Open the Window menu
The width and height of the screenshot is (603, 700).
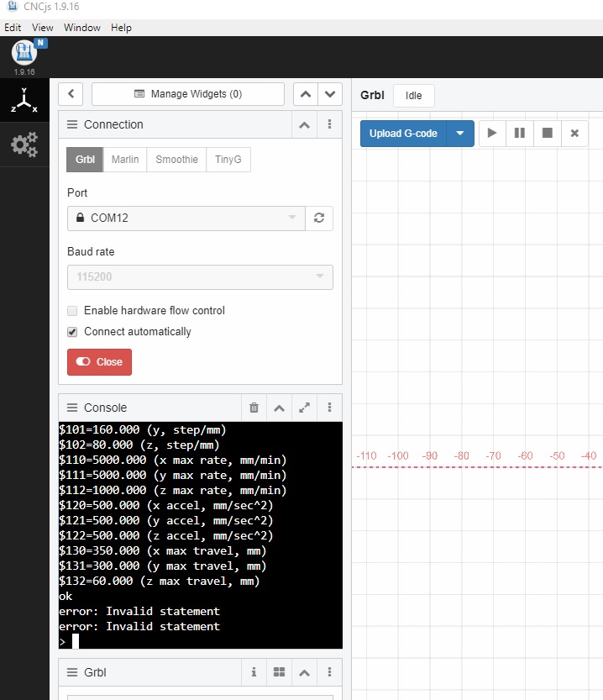82,28
